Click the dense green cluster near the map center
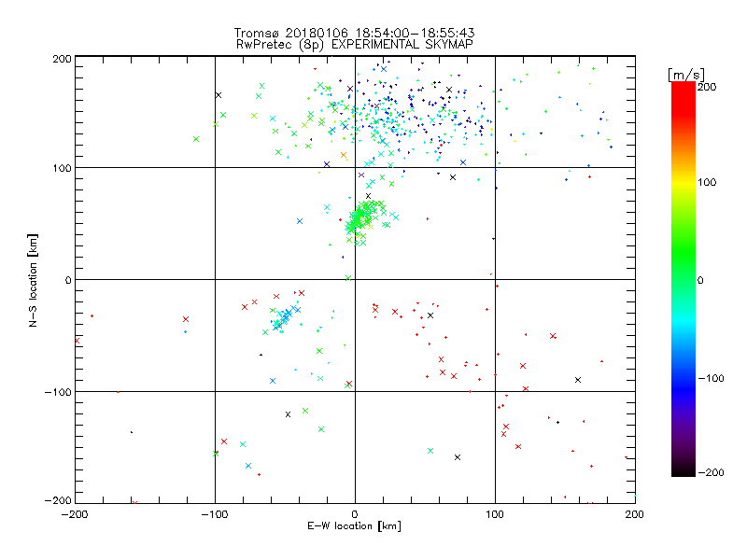 pos(364,218)
